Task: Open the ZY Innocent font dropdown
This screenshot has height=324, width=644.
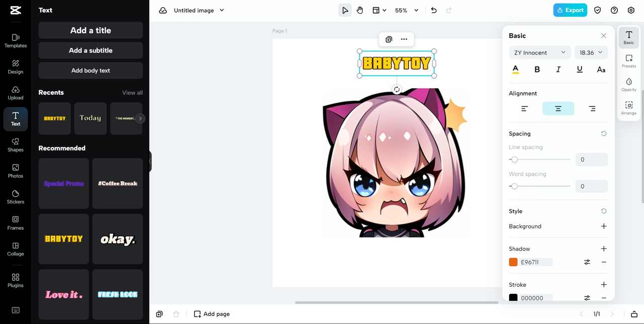Action: click(x=540, y=52)
